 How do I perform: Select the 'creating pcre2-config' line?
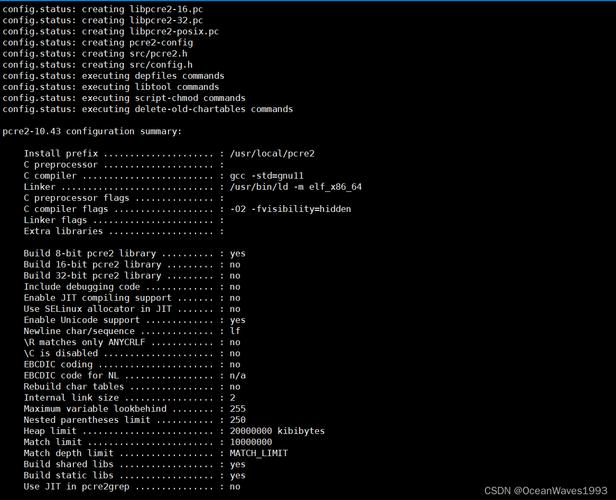coord(98,42)
